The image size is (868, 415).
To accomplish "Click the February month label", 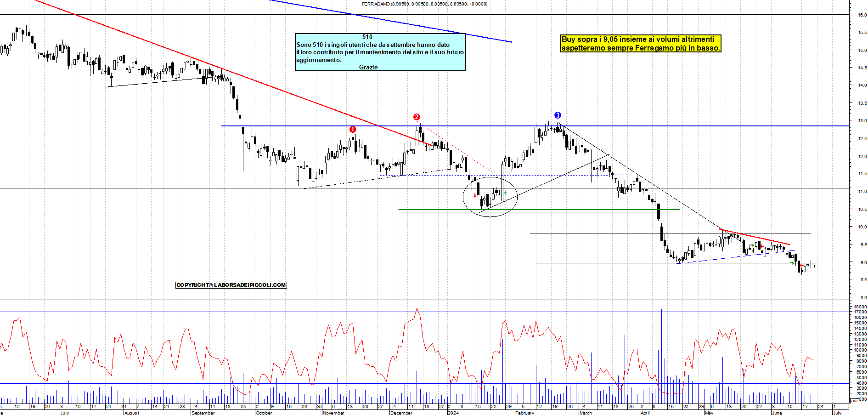I will [x=524, y=413].
